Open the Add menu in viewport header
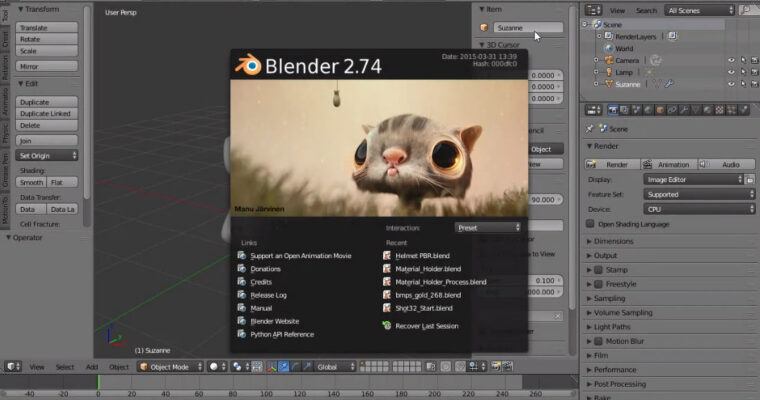The height and width of the screenshot is (400, 760). [92, 367]
